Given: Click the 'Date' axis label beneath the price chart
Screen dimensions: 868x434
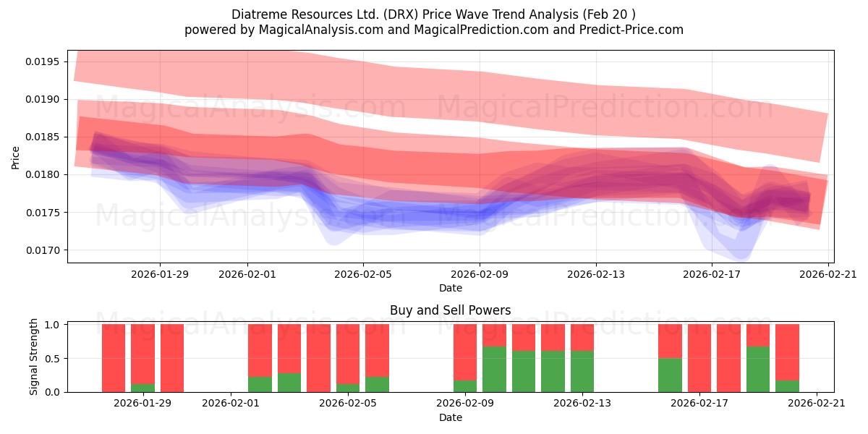Looking at the screenshot, I should pos(451,288).
